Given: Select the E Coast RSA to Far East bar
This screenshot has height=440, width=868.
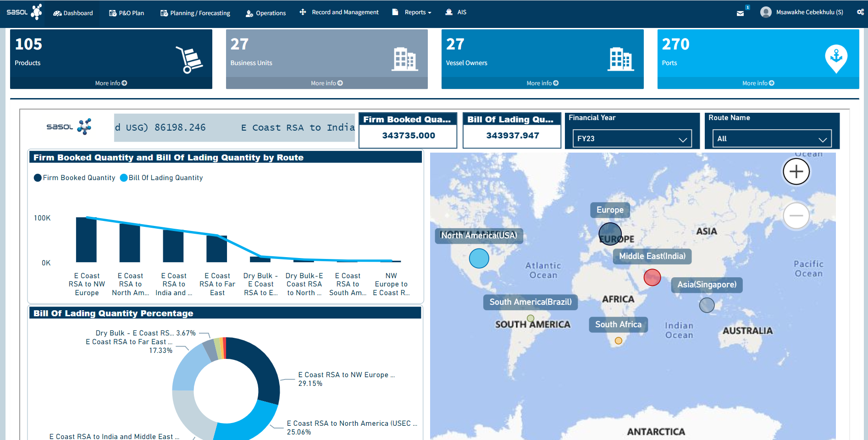Looking at the screenshot, I should [217, 249].
